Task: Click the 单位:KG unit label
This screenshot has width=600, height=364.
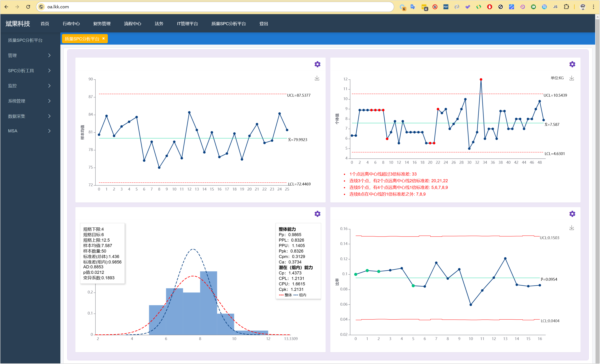Action: 557,78
